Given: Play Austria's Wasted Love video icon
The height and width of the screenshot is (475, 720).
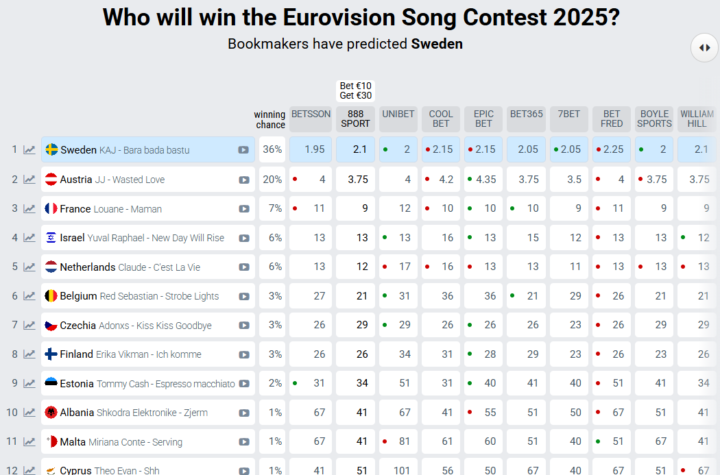Looking at the screenshot, I should pos(244,180).
